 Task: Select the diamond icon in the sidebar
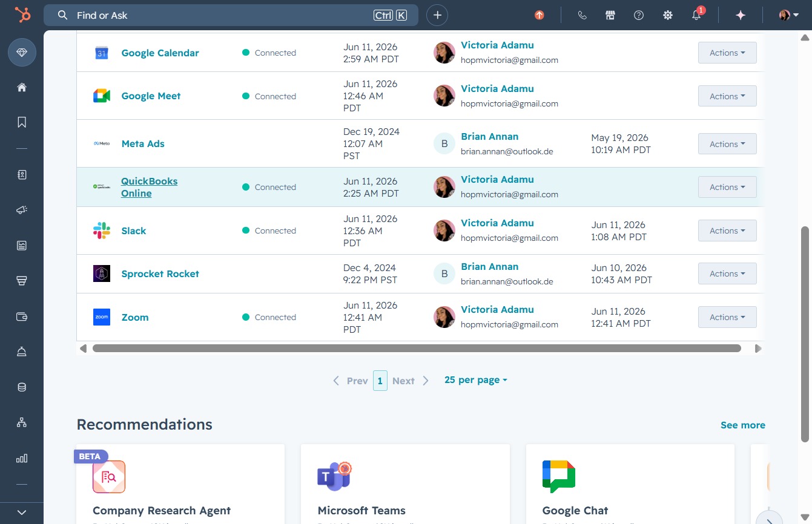(x=22, y=53)
